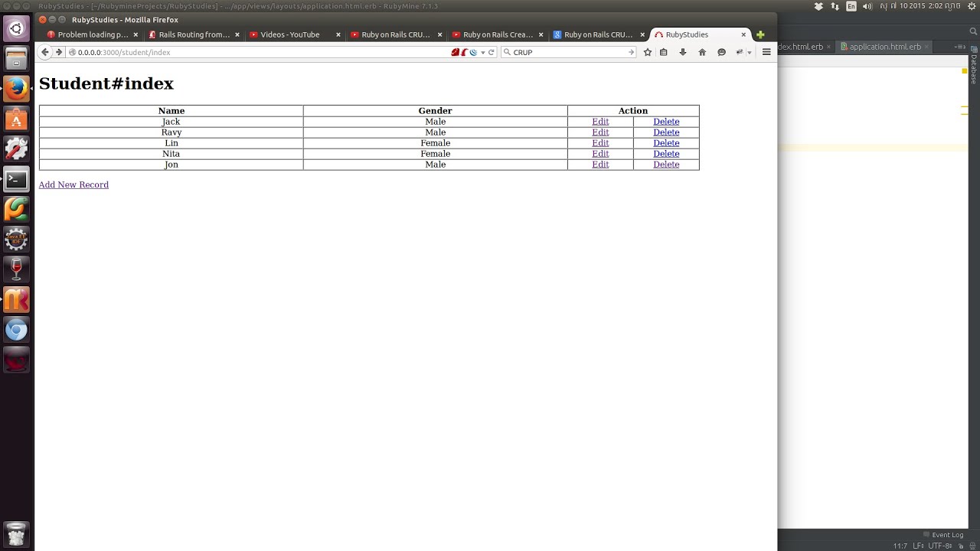Click the Ravy name cell
Screen dimensions: 980x551
171,132
